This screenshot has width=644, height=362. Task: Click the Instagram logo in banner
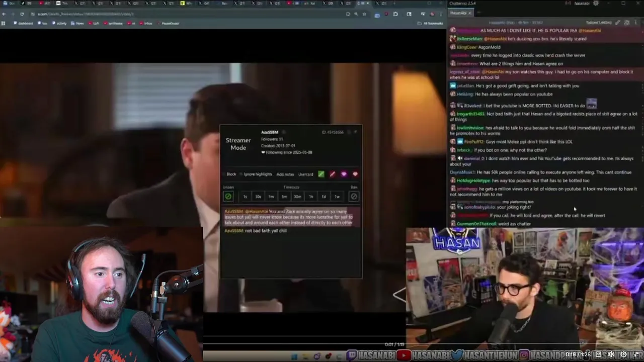pos(524,355)
